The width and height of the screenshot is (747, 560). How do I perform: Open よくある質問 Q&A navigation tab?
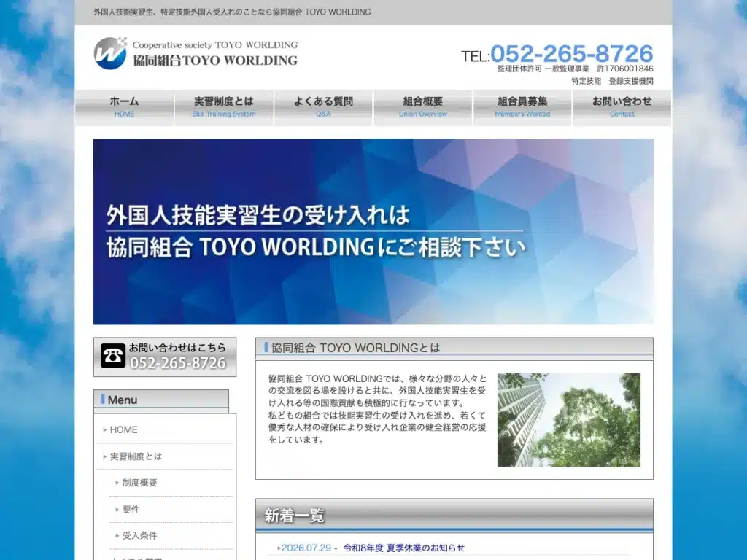coord(323,108)
